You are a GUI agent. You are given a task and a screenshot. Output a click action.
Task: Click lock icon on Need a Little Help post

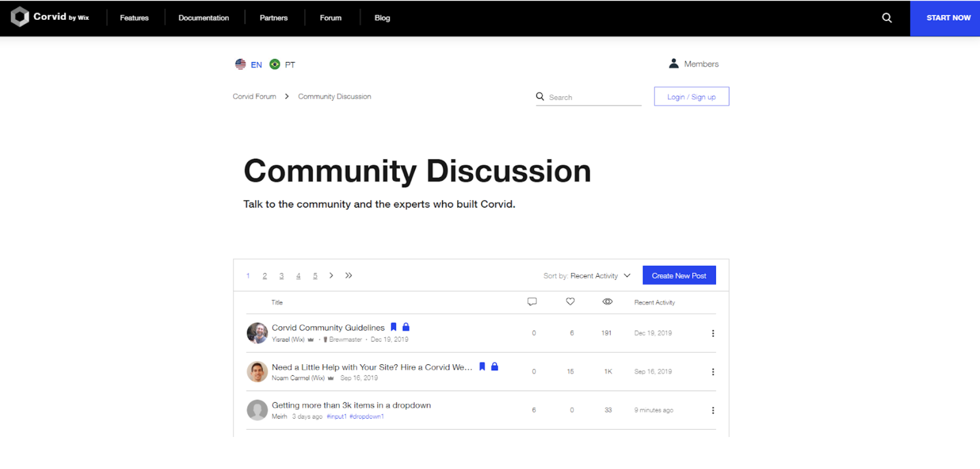(x=495, y=366)
